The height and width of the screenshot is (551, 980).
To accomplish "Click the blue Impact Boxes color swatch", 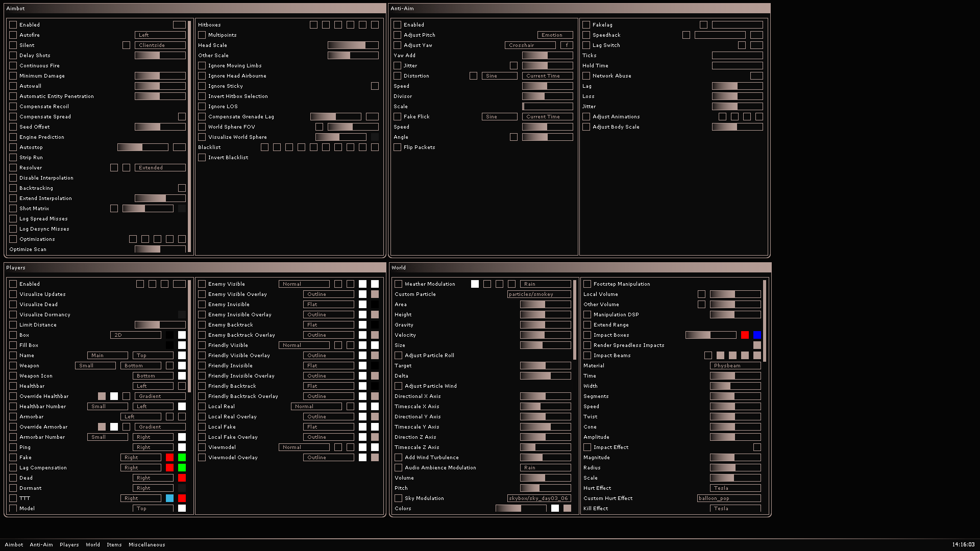I will click(x=757, y=335).
